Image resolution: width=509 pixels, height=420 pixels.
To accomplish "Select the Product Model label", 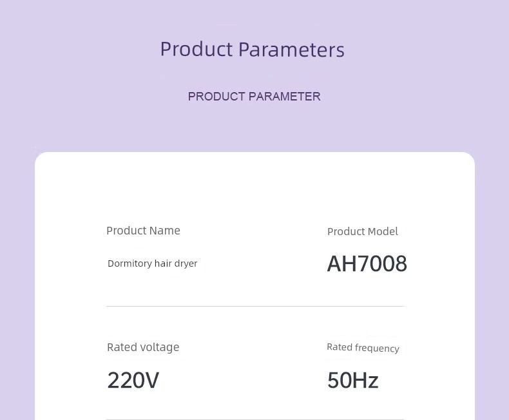I will [x=362, y=231].
